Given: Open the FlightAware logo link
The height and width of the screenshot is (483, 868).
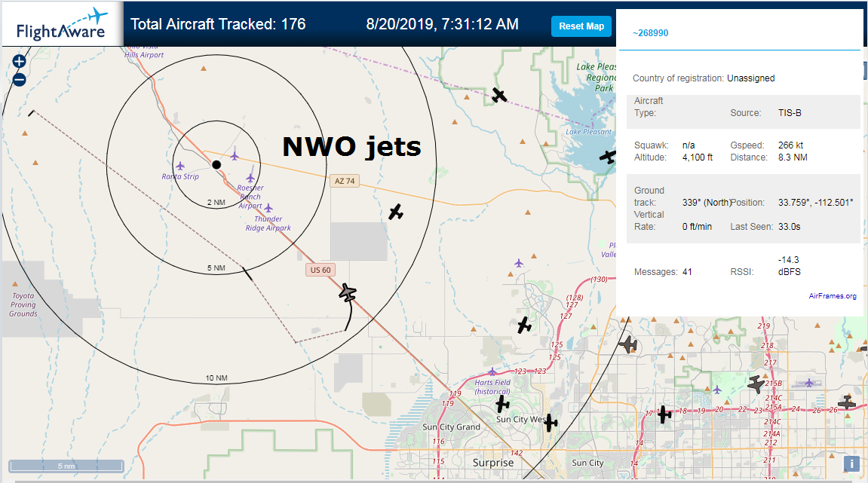Looking at the screenshot, I should point(61,24).
